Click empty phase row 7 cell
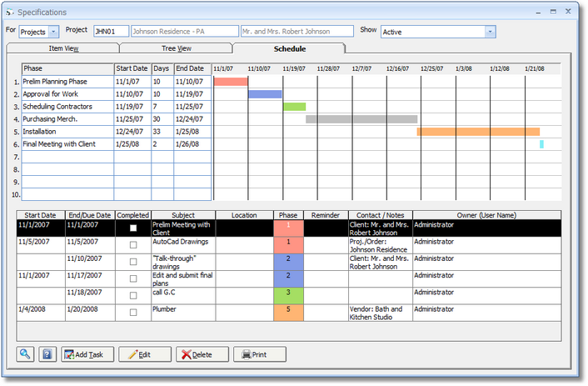Image resolution: width=588 pixels, height=386 pixels. coord(67,157)
